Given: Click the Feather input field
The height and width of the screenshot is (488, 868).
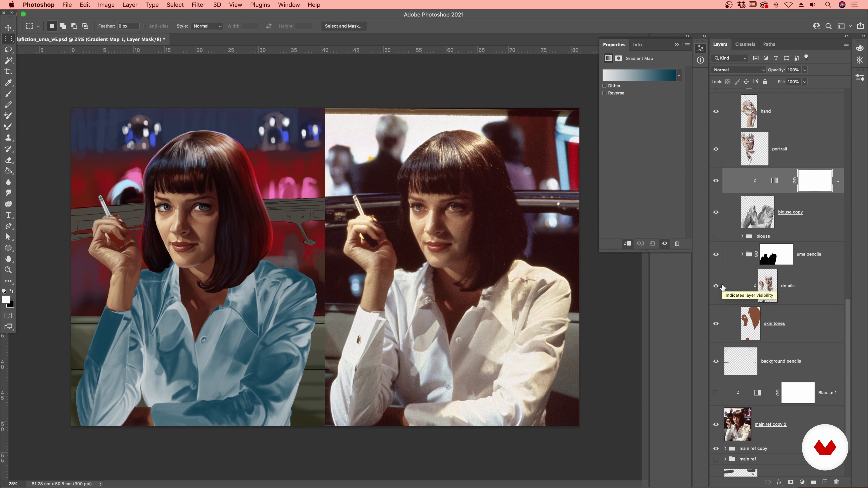Looking at the screenshot, I should [x=128, y=26].
